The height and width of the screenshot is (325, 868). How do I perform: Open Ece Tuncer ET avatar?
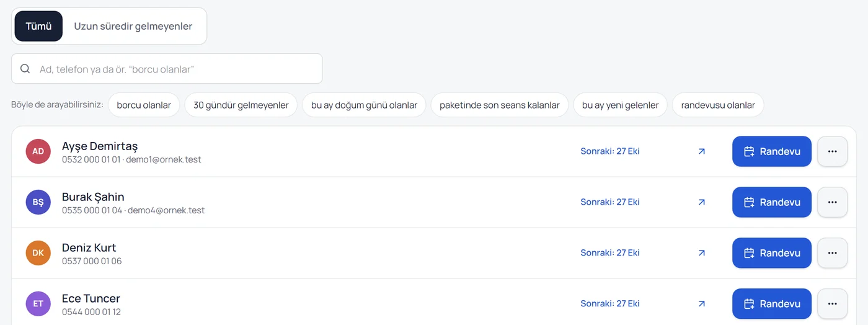(38, 304)
